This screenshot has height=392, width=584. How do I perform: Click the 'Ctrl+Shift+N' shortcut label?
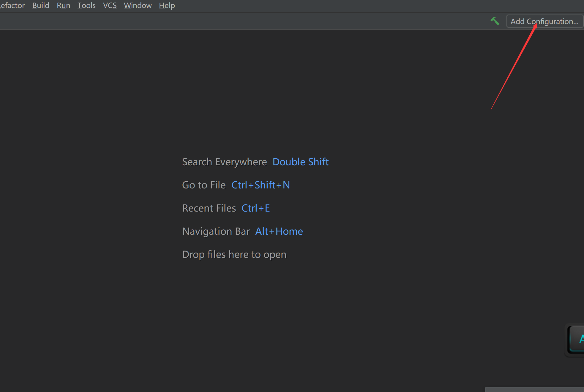[261, 185]
